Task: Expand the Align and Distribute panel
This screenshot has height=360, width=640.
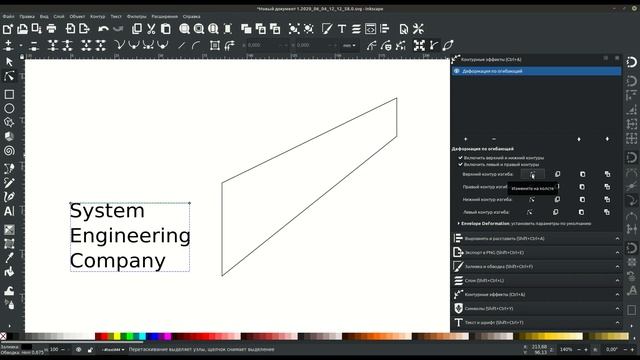Action: point(536,238)
